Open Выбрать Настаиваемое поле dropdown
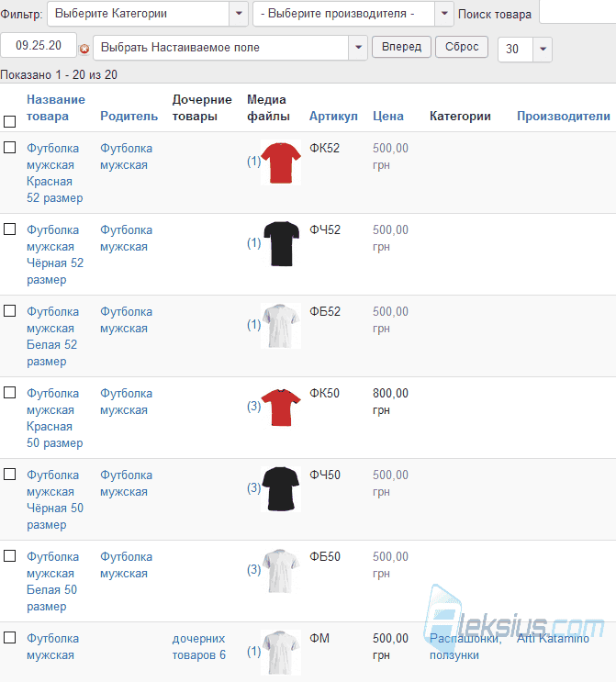 pos(230,48)
